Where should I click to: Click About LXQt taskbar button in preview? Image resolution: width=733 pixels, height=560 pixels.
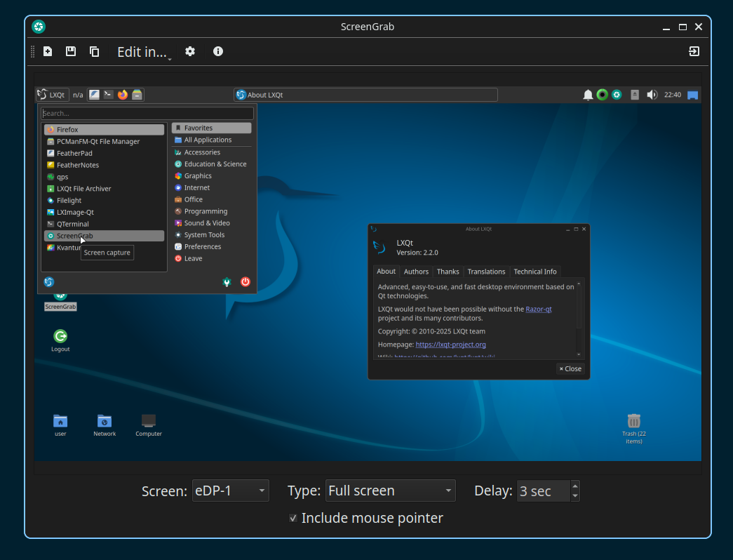(365, 95)
